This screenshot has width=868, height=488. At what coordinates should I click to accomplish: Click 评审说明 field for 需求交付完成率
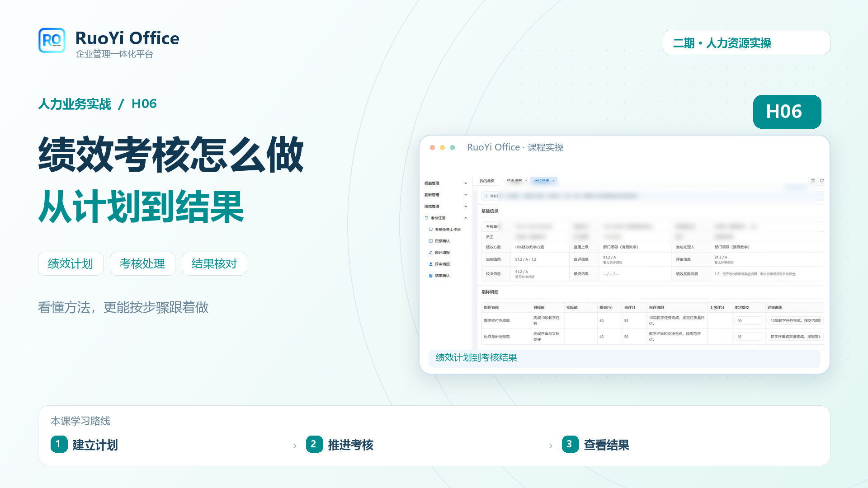(795, 321)
